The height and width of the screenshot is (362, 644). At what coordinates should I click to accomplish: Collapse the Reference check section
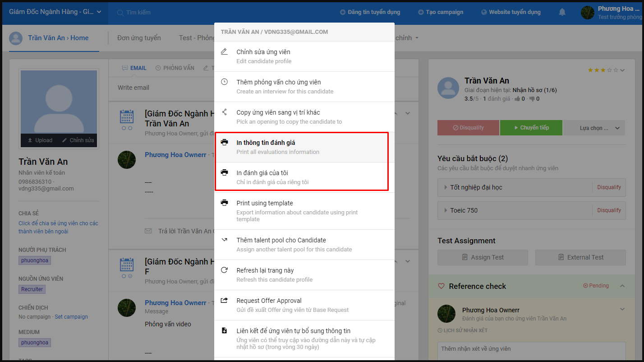click(622, 286)
